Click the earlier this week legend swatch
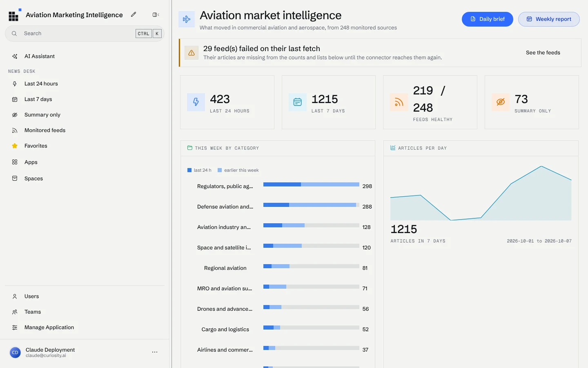Viewport: 588px width, 368px height. click(220, 170)
